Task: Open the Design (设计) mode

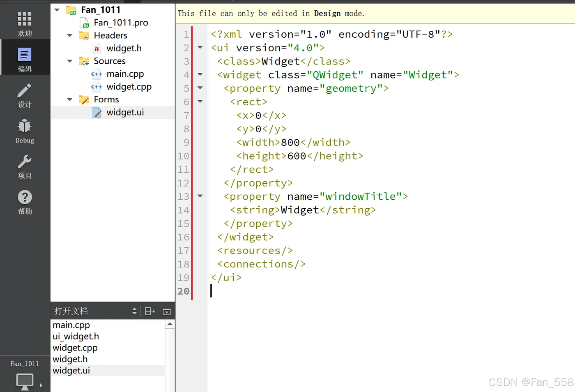Action: coord(25,95)
